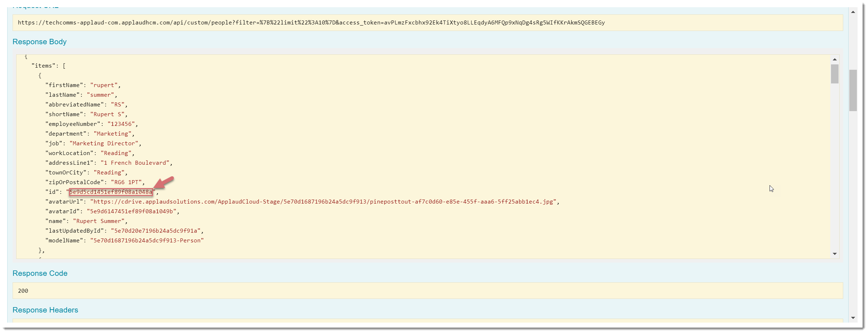Click the zipOrPostalCode value "RG6 1PT"

coord(126,182)
